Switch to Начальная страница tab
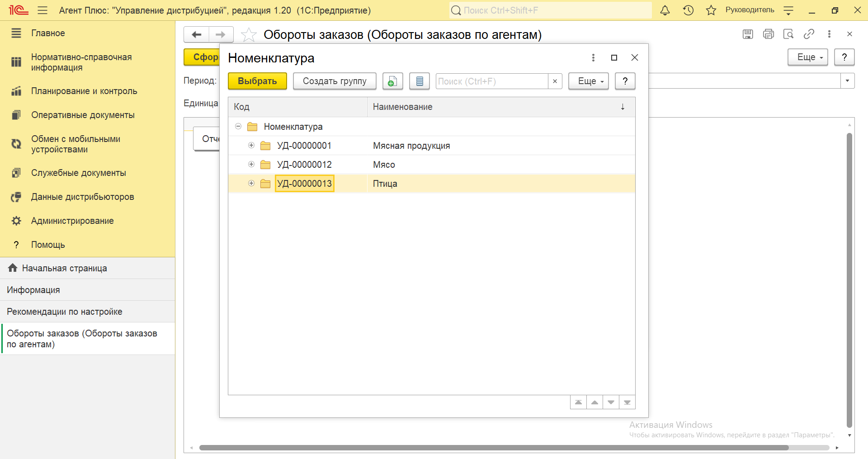868x459 pixels. (x=87, y=268)
